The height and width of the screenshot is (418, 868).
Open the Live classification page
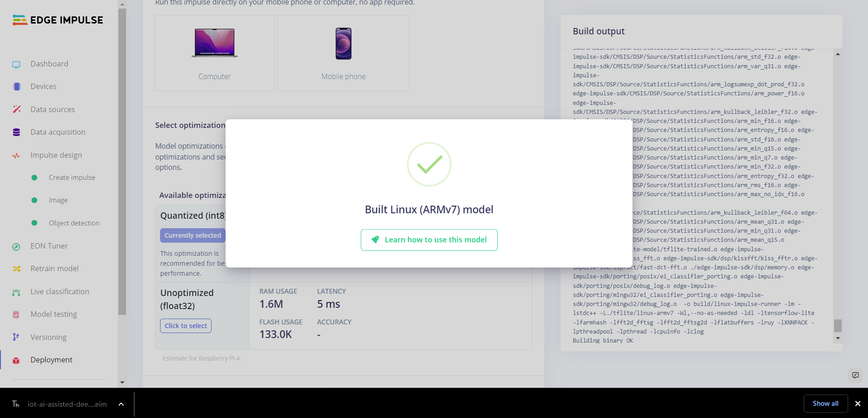[x=60, y=291]
